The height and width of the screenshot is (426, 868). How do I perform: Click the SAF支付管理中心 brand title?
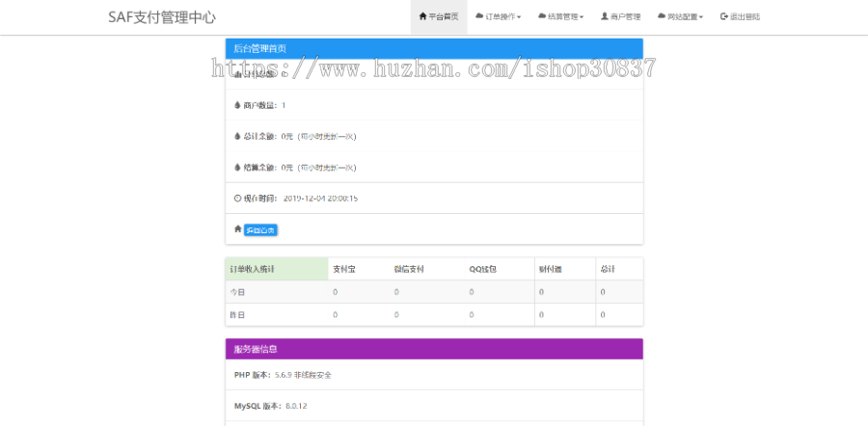(x=162, y=17)
